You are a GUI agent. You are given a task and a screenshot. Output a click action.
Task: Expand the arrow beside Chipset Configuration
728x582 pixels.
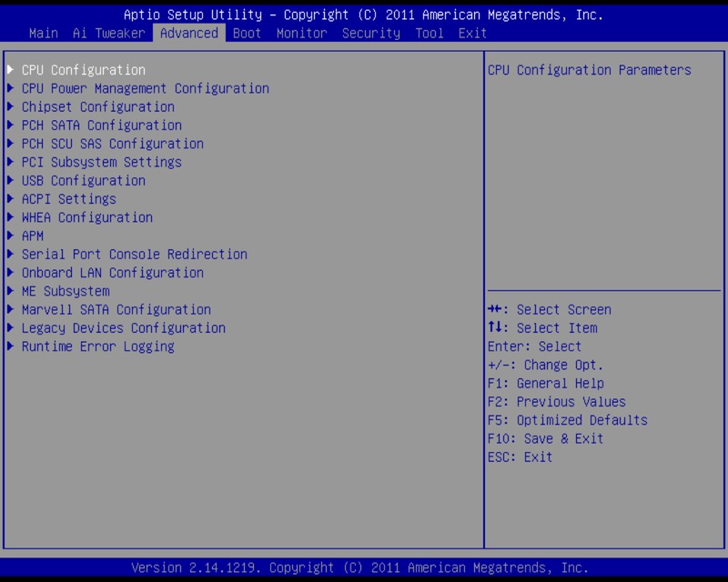pyautogui.click(x=11, y=107)
